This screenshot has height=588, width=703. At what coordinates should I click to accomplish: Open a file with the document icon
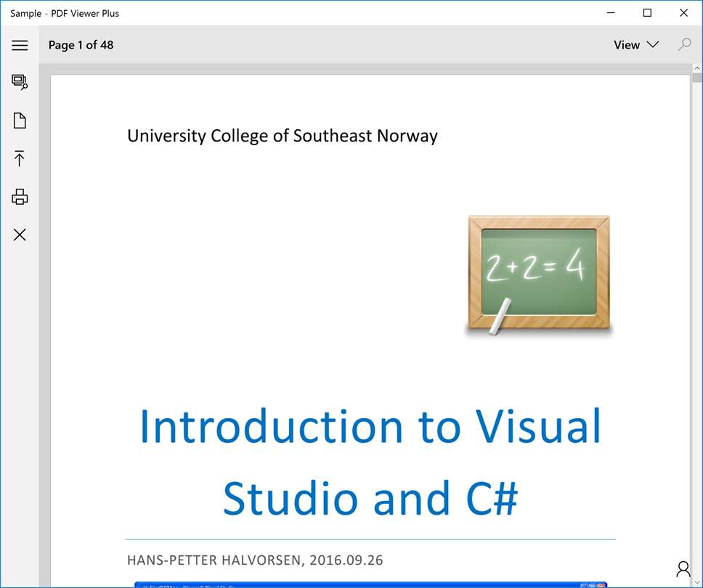(20, 121)
